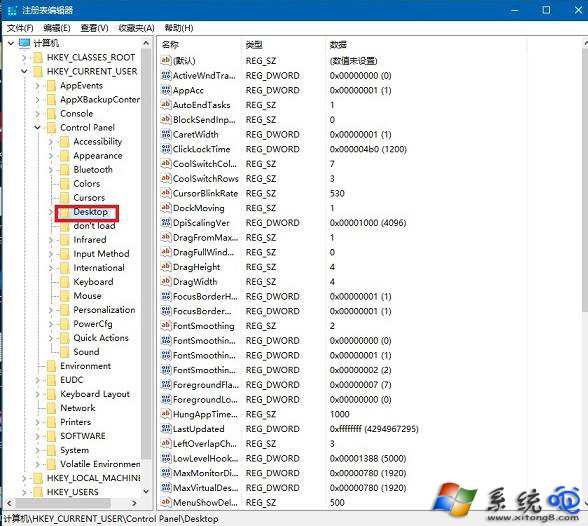This screenshot has width=588, height=526.
Task: Click the Registry Editor title bar icon
Action: pos(12,10)
